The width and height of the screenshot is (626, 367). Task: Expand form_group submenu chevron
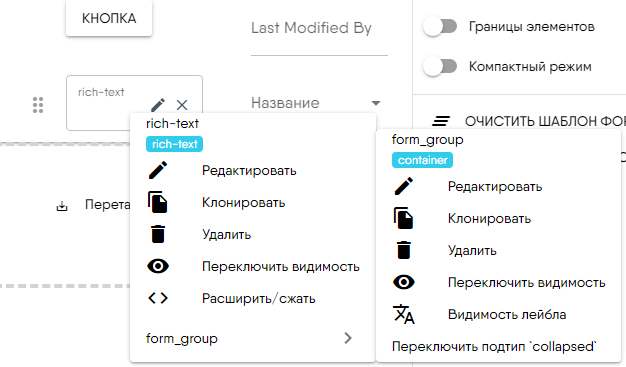[348, 338]
